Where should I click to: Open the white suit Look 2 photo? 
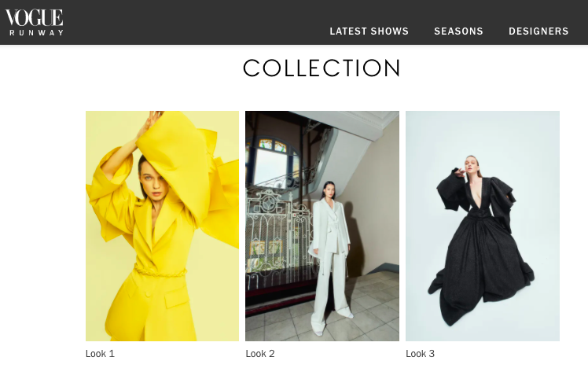click(x=322, y=226)
